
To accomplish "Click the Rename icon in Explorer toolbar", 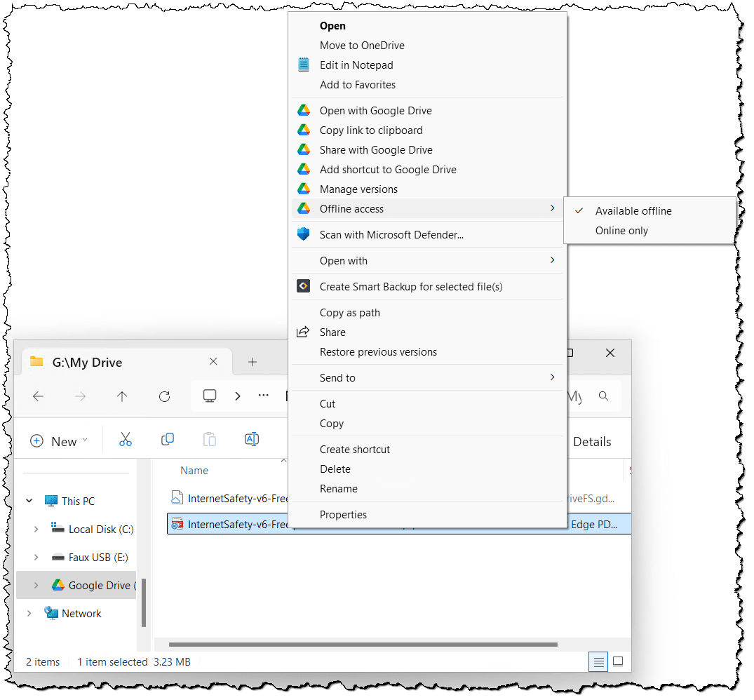I will (x=251, y=440).
